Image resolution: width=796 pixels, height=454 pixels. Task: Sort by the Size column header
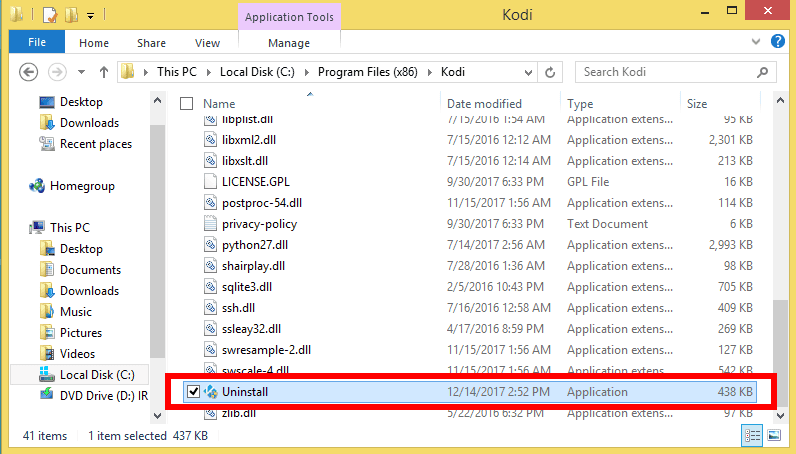pos(697,104)
